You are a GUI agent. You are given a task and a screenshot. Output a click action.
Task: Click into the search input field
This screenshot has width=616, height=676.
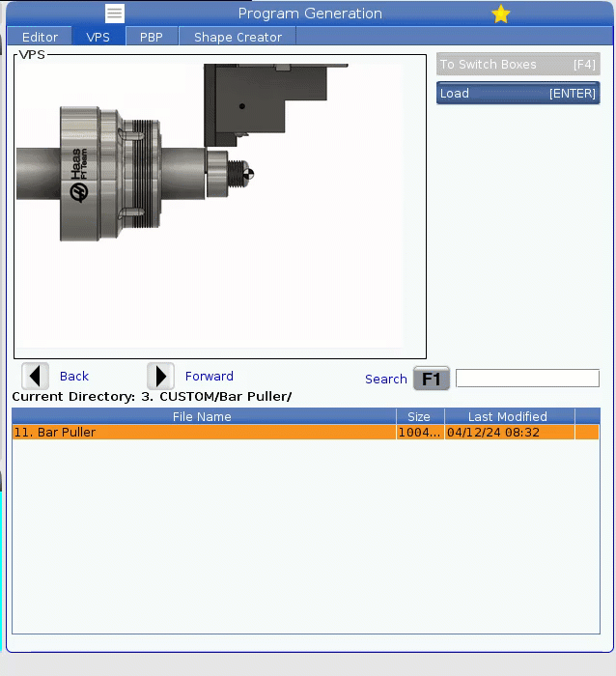click(527, 379)
